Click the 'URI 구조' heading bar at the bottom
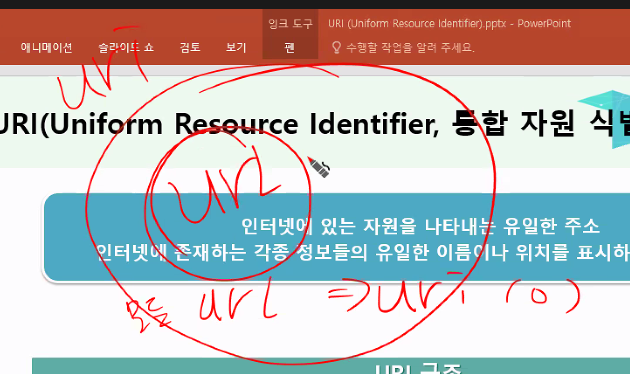Viewport: 630px width, 374px height. coord(331,366)
